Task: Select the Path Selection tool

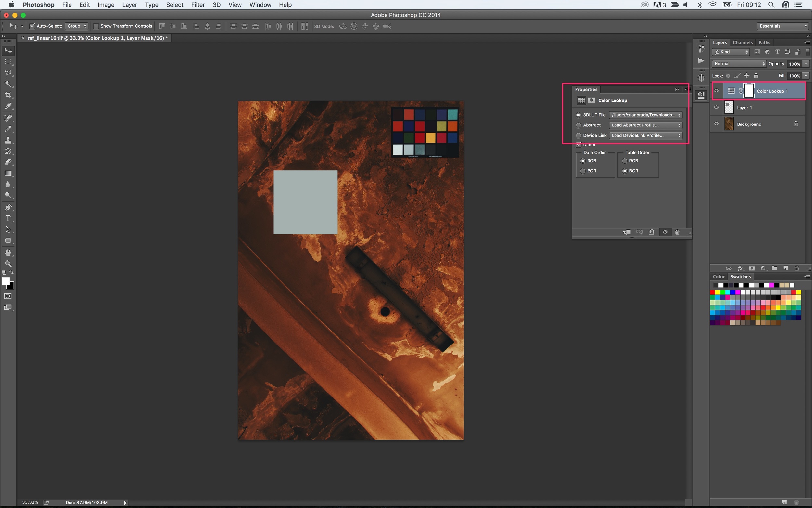Action: (x=8, y=229)
